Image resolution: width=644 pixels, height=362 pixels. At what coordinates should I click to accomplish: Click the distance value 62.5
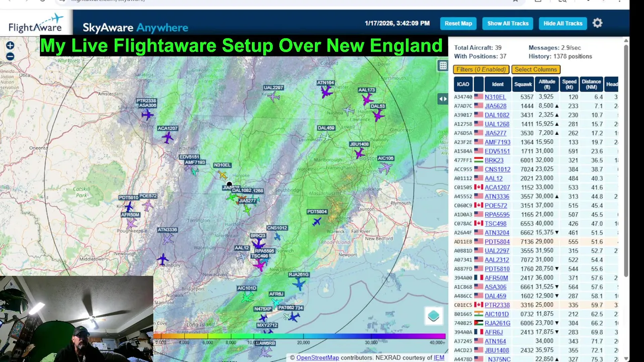pyautogui.click(x=597, y=314)
